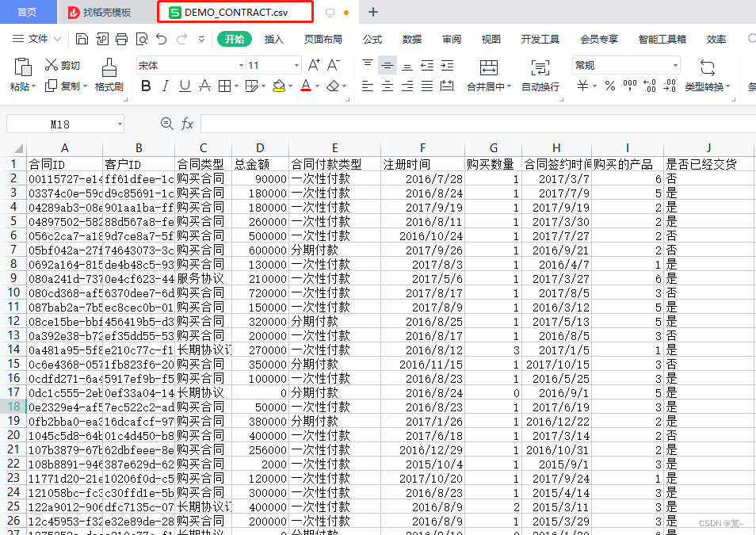Toggle bold formatting on selected cell
Image resolution: width=756 pixels, height=535 pixels.
pyautogui.click(x=146, y=86)
